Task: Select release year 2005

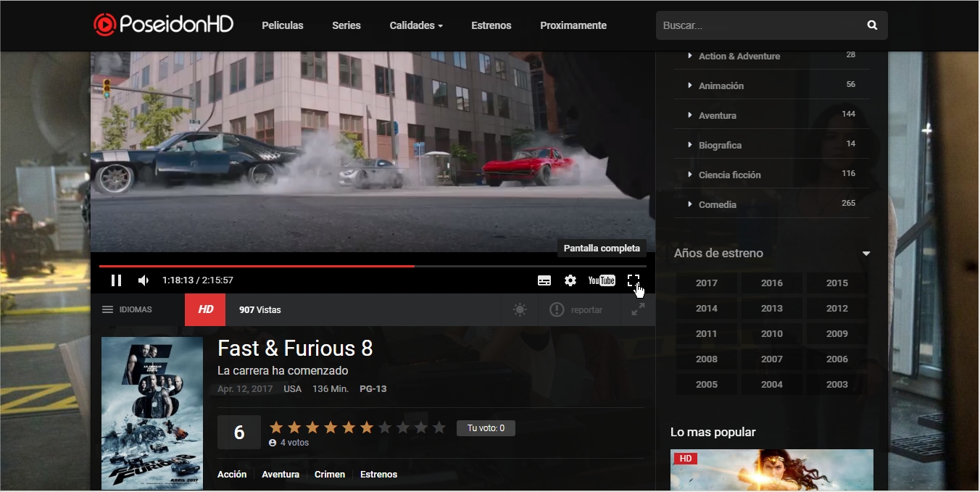Action: tap(707, 385)
